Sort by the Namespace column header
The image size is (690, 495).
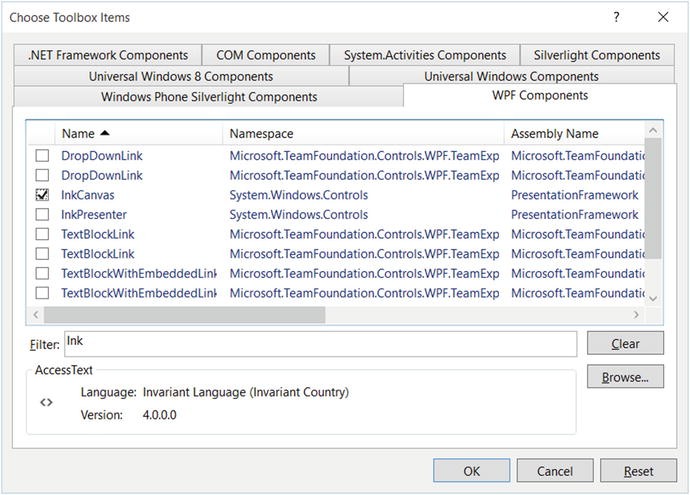point(363,133)
